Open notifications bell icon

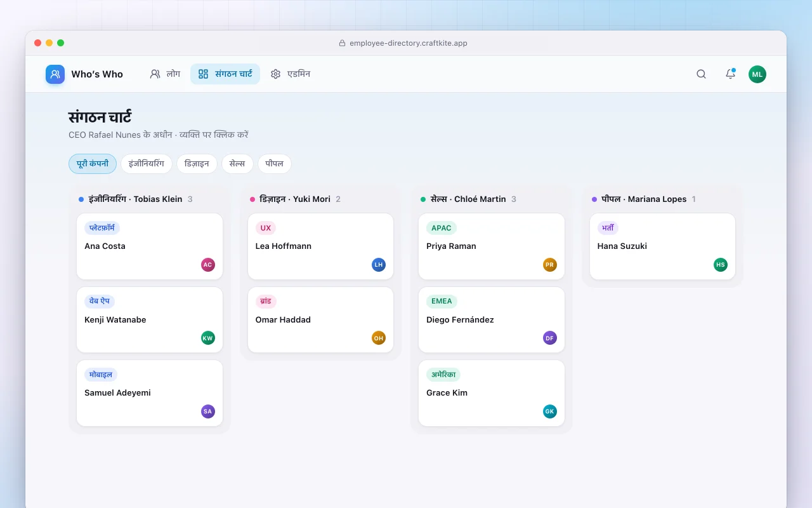click(x=730, y=74)
